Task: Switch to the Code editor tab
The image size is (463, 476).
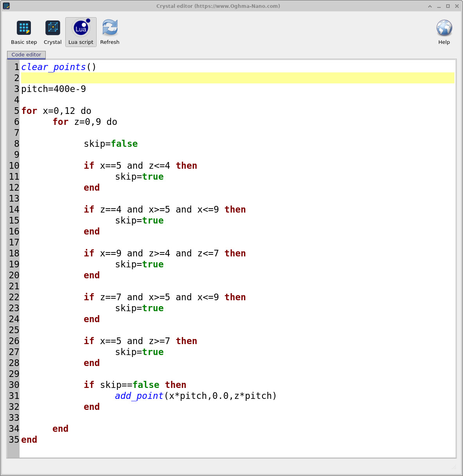Action: point(26,55)
